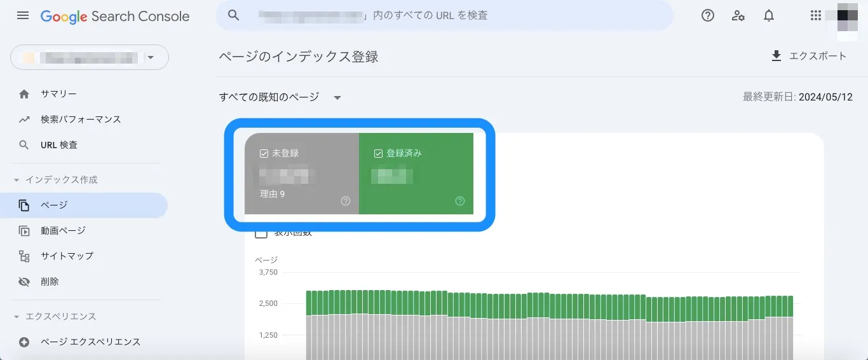Open the hamburger main menu

(23, 15)
